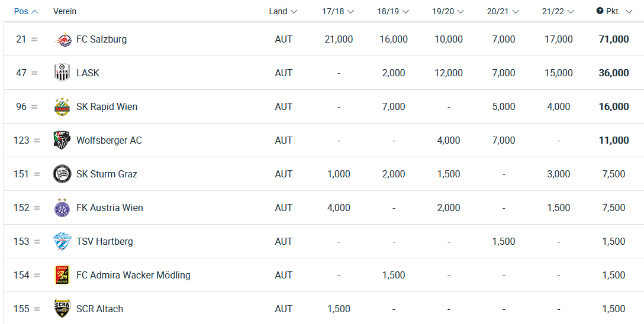Click the LASK club logo
Viewport: 644px width, 324px height.
[x=62, y=73]
